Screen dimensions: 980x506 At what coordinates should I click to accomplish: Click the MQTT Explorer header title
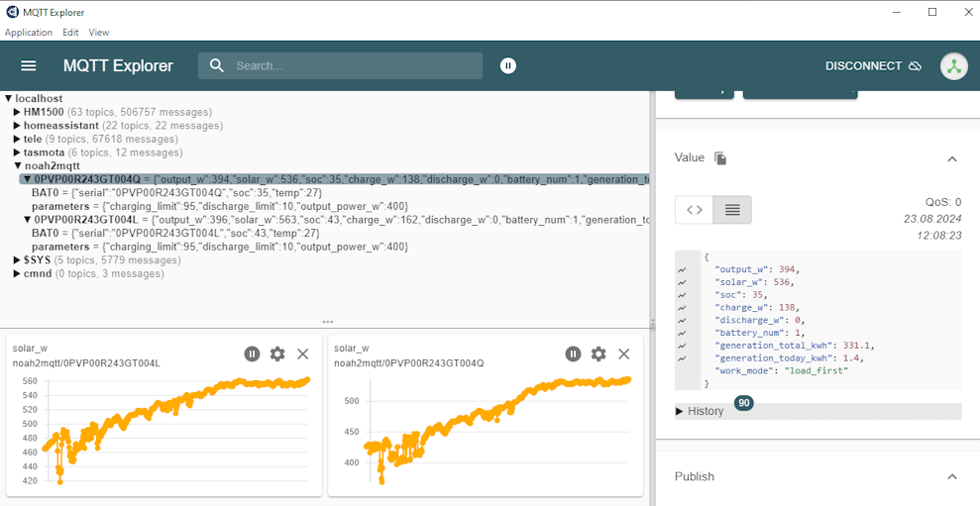pyautogui.click(x=118, y=65)
